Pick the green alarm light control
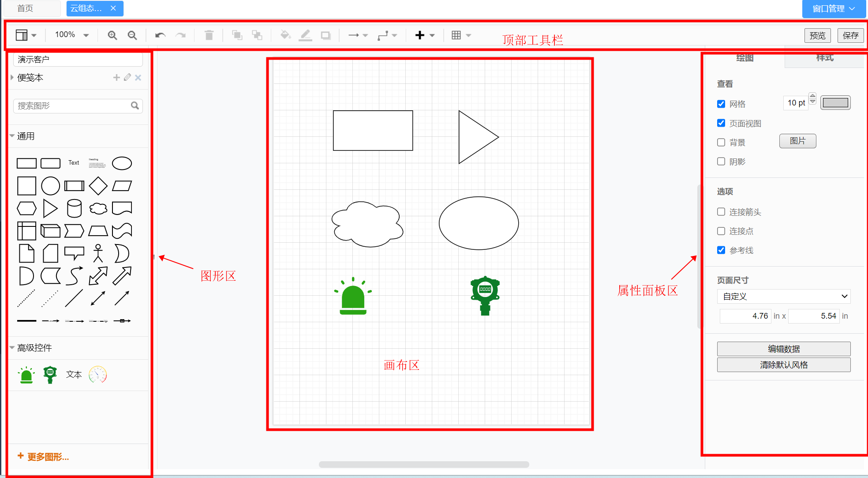Viewport: 868px width, 478px height. pos(26,375)
